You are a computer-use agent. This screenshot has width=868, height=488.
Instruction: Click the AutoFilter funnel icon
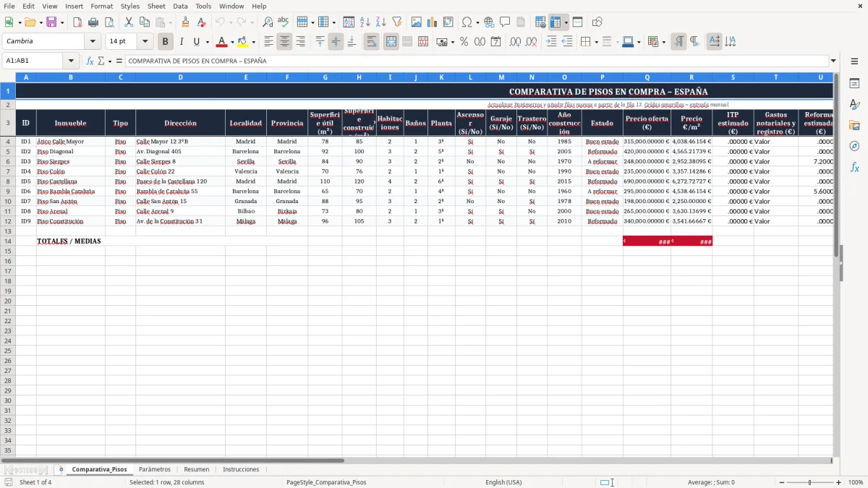[x=397, y=22]
